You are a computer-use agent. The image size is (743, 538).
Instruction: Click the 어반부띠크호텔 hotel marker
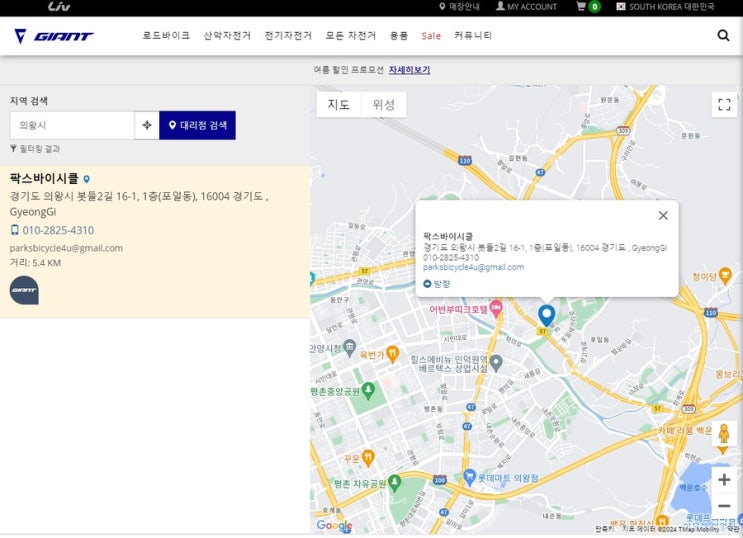tap(496, 309)
